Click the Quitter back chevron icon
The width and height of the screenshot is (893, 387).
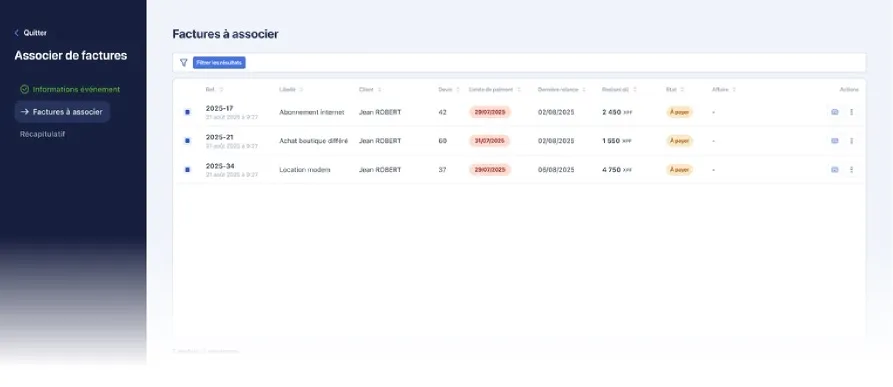click(x=17, y=33)
